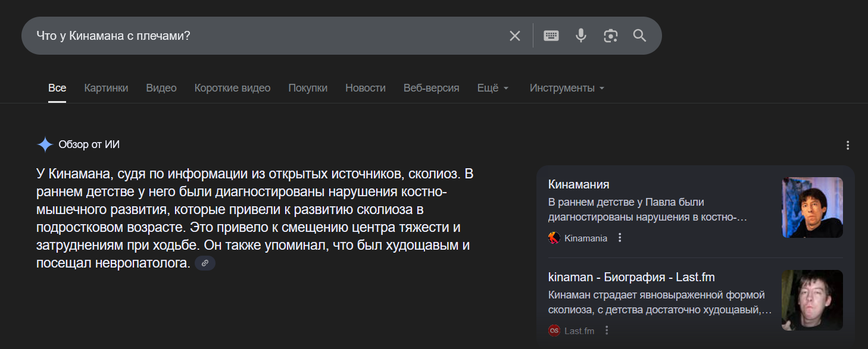
Task: Clear the search query with X icon
Action: (515, 36)
